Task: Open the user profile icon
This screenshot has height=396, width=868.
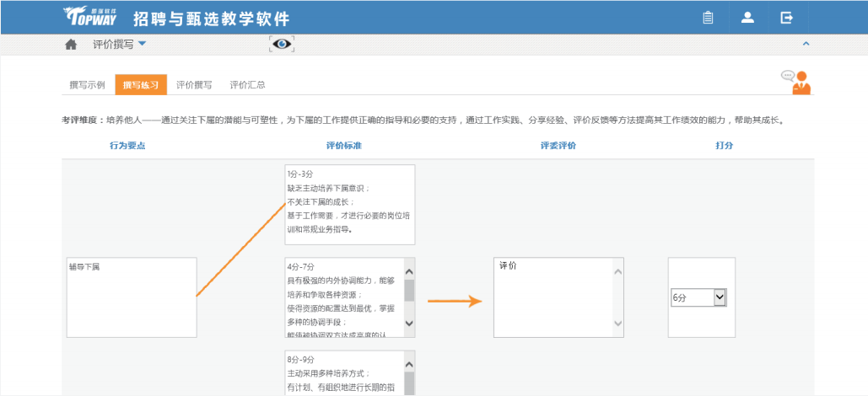Action: 747,17
